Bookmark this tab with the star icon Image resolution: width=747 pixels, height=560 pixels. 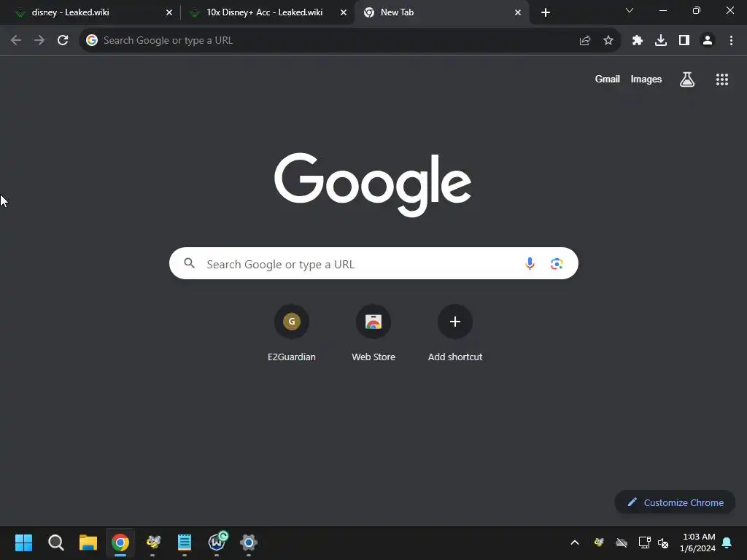point(608,41)
